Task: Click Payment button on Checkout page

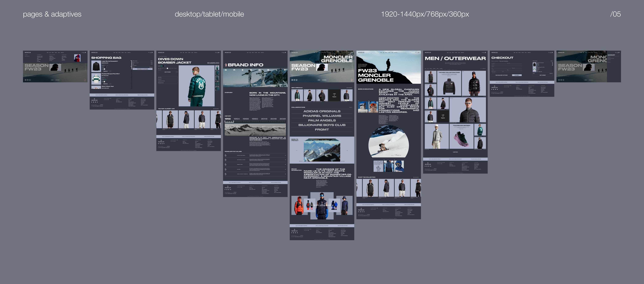Action: click(517, 75)
